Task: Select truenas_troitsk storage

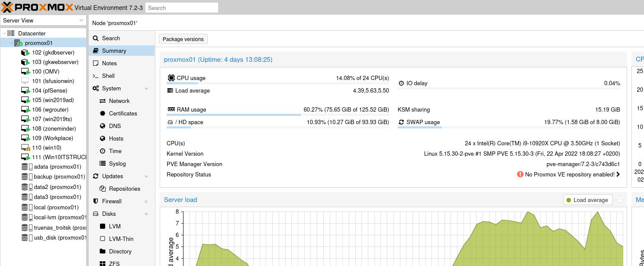Action: click(43, 228)
